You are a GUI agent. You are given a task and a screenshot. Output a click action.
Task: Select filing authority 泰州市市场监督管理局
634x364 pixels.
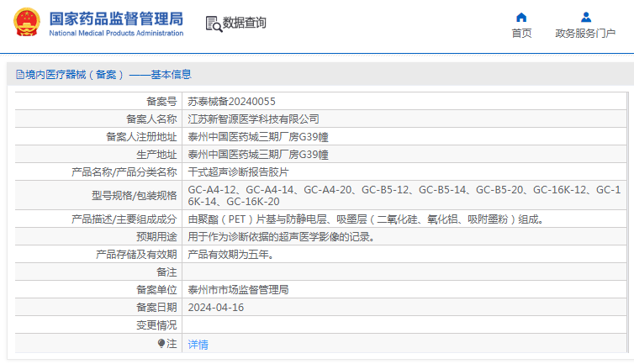point(239,290)
